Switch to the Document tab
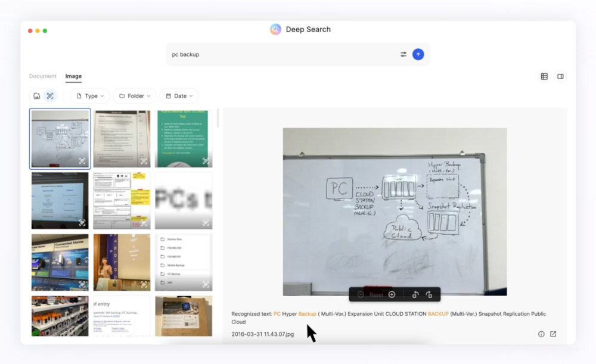596x364 pixels. (43, 76)
